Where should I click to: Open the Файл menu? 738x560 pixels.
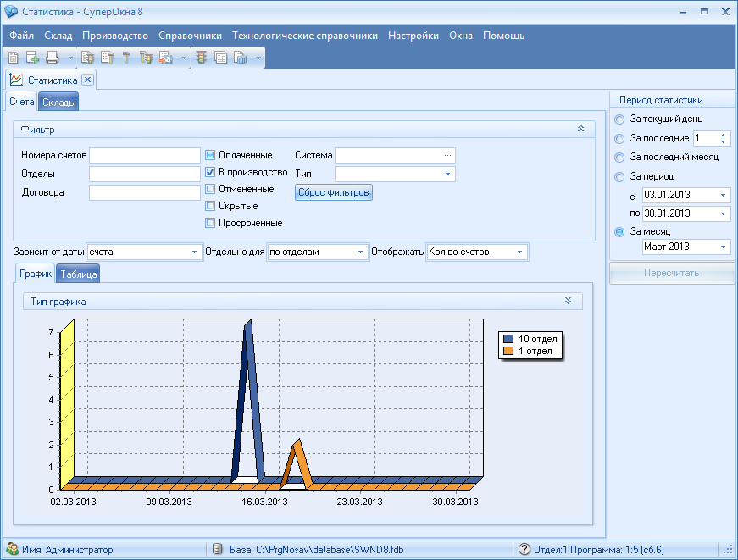click(x=22, y=36)
